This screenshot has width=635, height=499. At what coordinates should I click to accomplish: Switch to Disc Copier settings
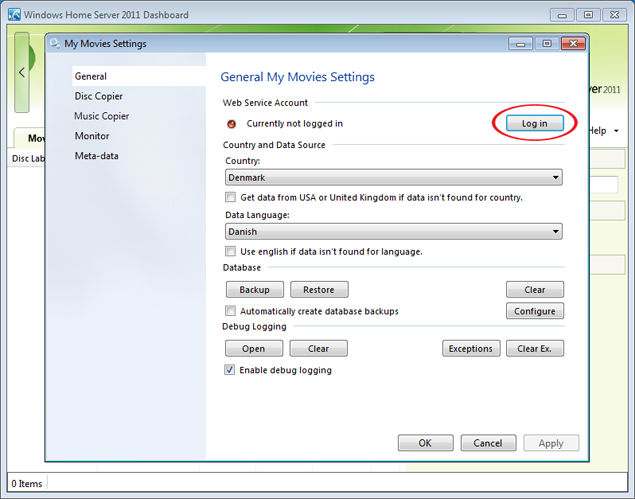[98, 96]
